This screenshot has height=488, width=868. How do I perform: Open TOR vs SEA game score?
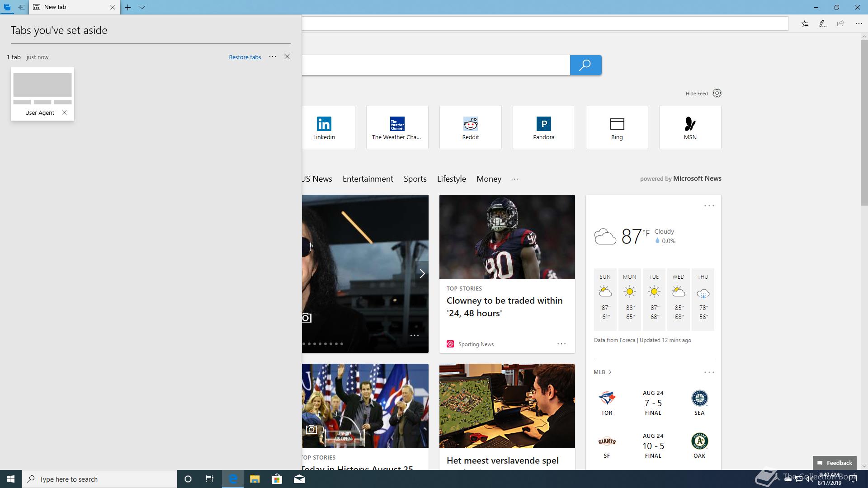(653, 403)
